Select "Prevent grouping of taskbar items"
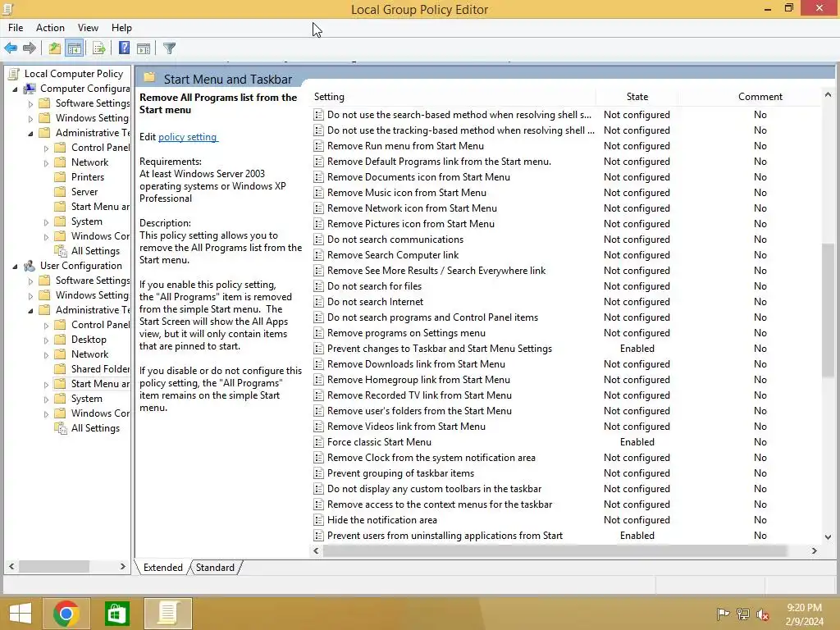Image resolution: width=840 pixels, height=630 pixels. tap(400, 473)
